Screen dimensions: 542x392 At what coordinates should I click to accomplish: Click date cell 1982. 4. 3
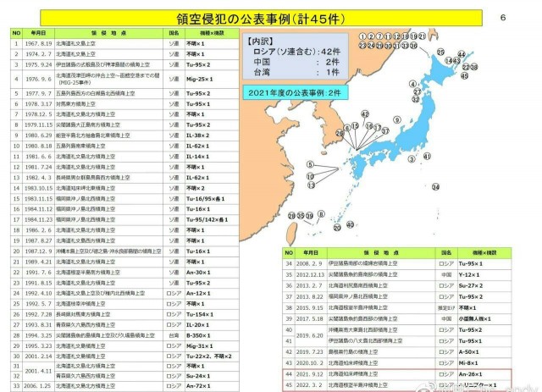[38, 178]
